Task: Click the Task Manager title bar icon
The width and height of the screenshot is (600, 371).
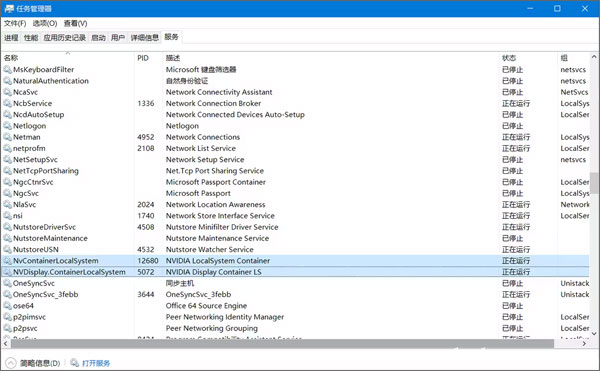Action: [9, 8]
